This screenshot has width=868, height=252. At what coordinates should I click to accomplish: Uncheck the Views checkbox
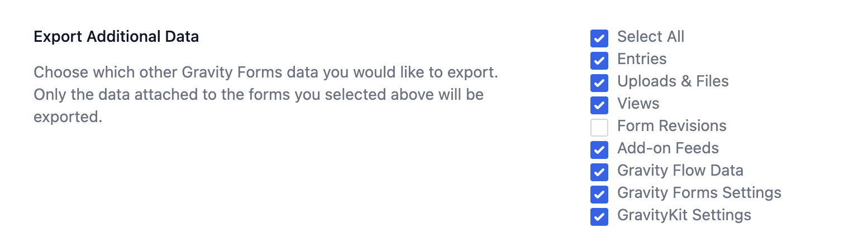[599, 105]
